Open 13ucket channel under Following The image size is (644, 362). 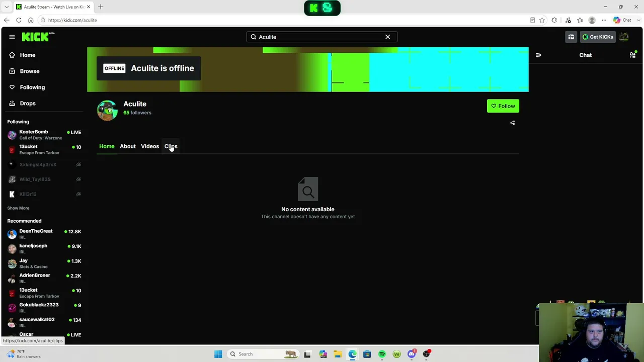click(x=44, y=149)
